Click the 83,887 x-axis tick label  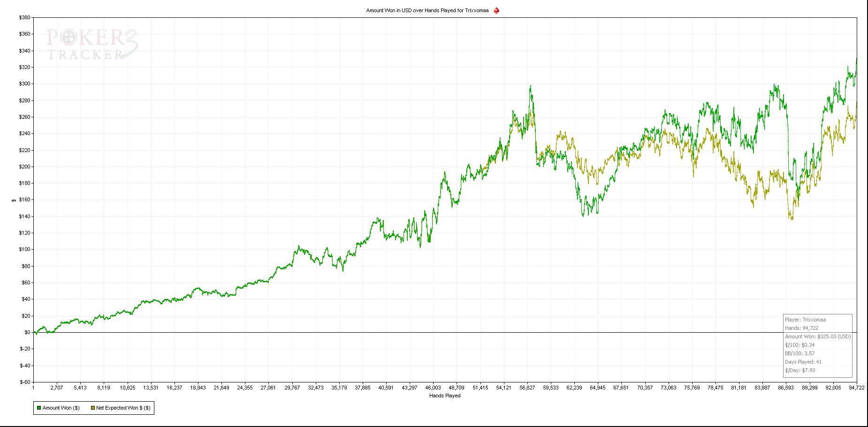[x=762, y=388]
